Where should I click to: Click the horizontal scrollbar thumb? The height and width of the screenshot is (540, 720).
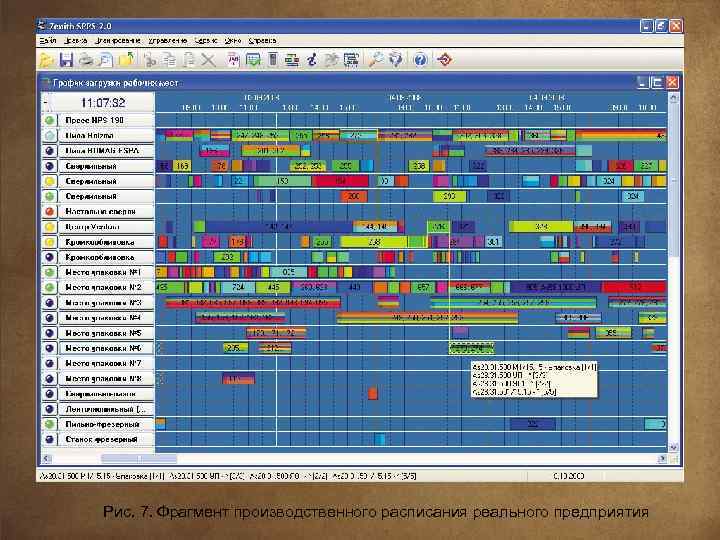click(x=139, y=458)
